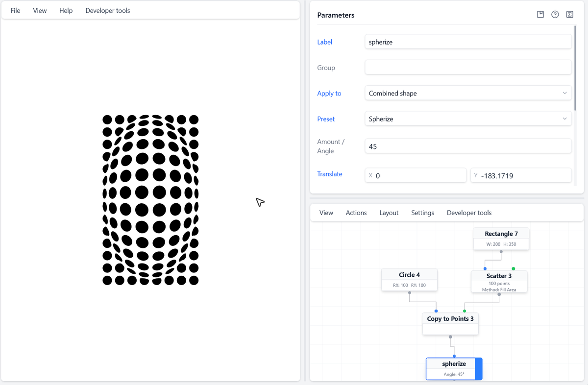Click the green input port of Scatter 3
Viewport: 588px width, 385px height.
click(513, 268)
